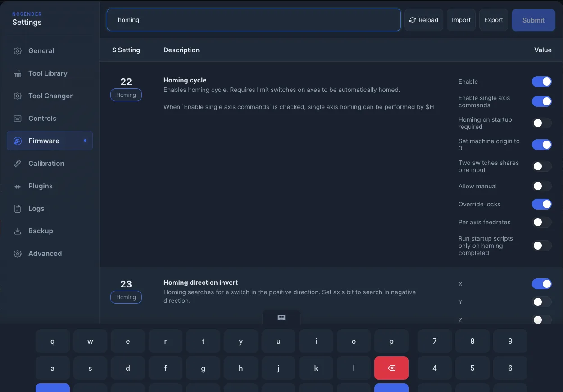View the Logs section
The image size is (563, 392).
pos(50,209)
